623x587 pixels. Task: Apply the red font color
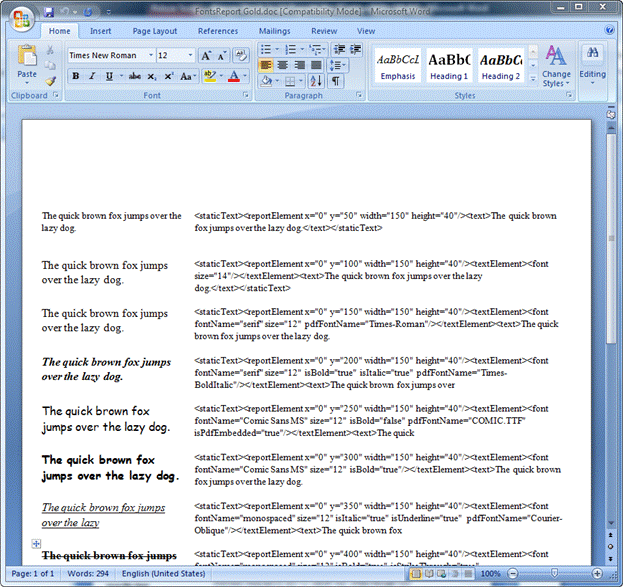tap(234, 76)
